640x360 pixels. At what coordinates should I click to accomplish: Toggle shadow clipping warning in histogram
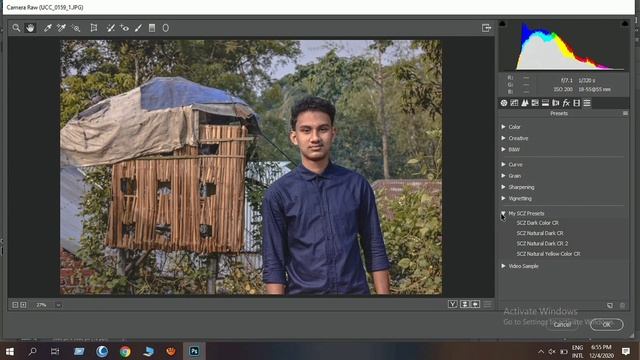502,24
